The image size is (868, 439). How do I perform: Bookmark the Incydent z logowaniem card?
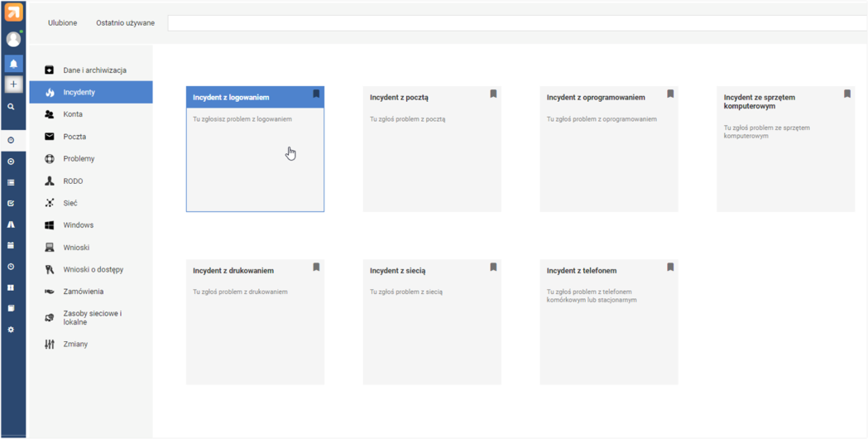point(316,94)
